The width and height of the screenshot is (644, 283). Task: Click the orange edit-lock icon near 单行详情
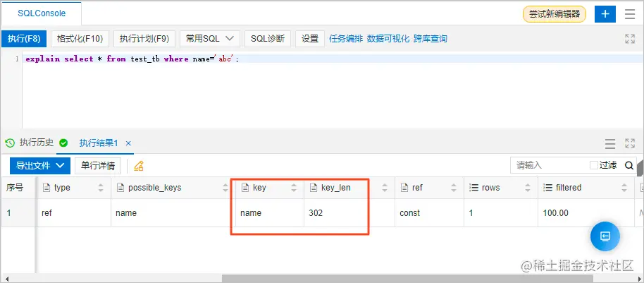tap(139, 166)
